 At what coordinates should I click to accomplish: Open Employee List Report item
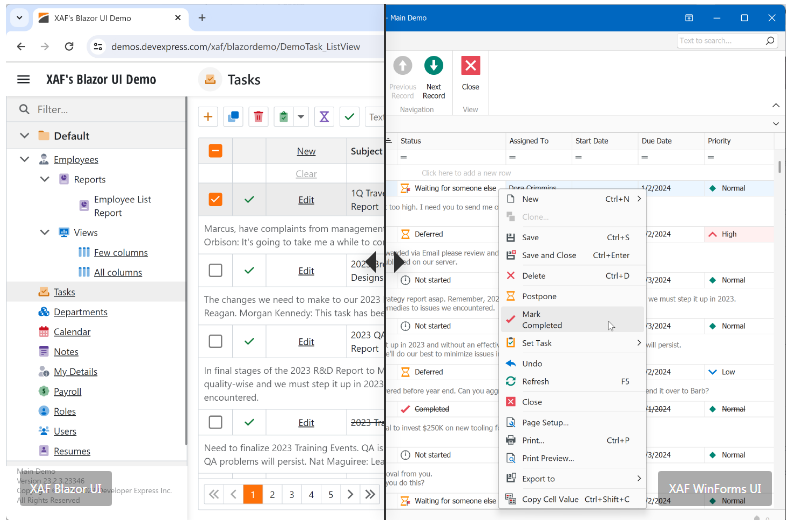click(x=122, y=206)
